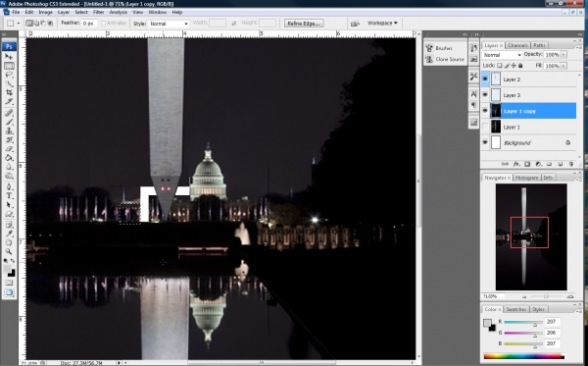Click the add layer mask icon

pyautogui.click(x=527, y=164)
